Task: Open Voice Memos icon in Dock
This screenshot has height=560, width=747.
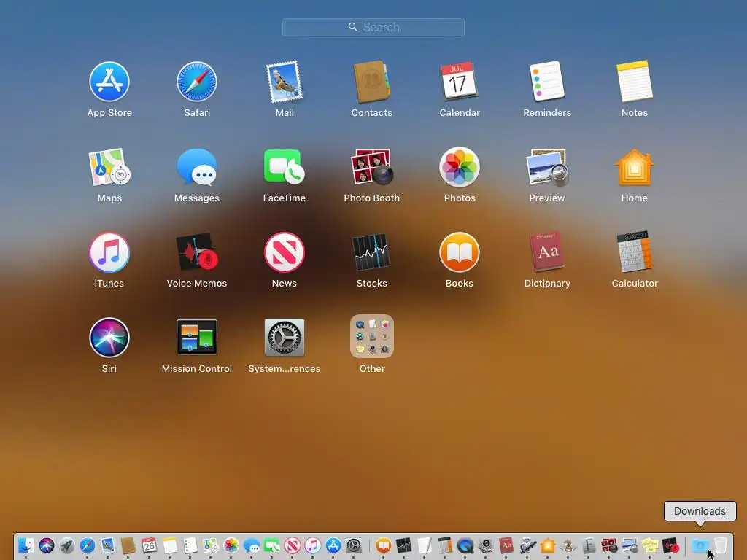Action: pyautogui.click(x=670, y=545)
